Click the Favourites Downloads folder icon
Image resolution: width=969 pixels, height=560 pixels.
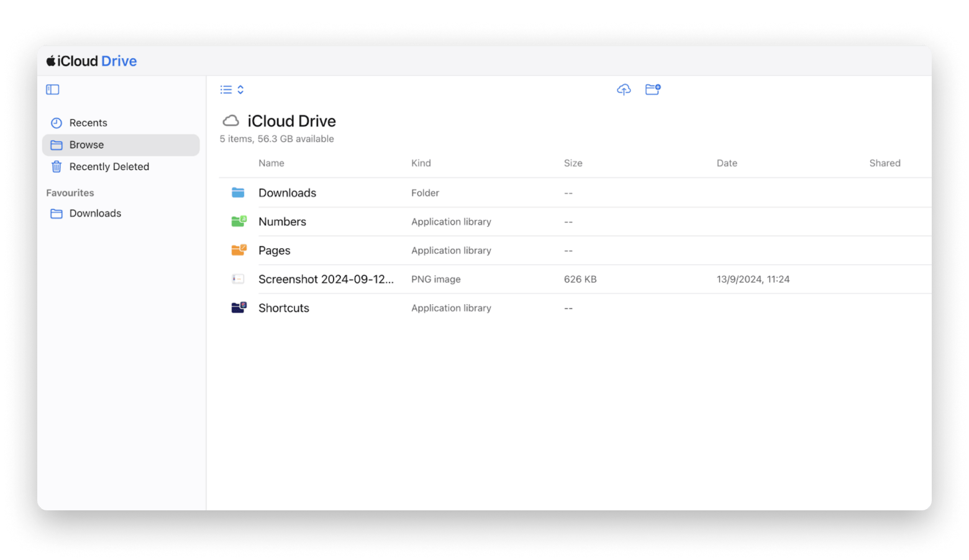[57, 214]
